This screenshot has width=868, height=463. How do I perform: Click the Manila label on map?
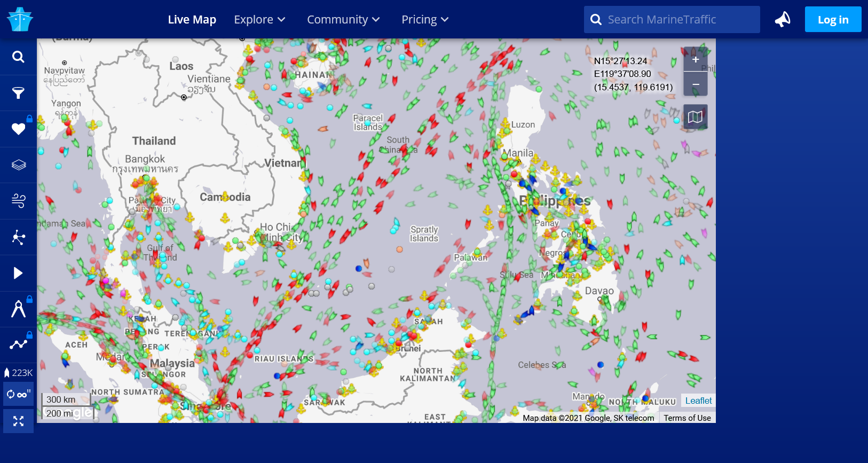click(x=519, y=153)
